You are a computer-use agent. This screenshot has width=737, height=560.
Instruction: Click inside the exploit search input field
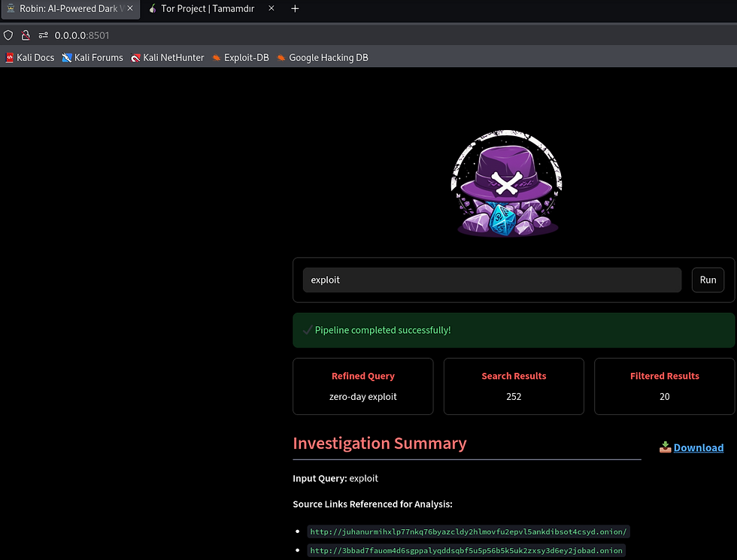point(492,280)
